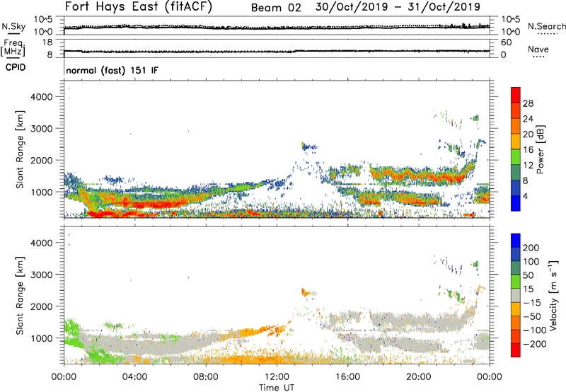Click the gray segment of velocity color bar
The width and height of the screenshot is (566, 392).
click(516, 296)
